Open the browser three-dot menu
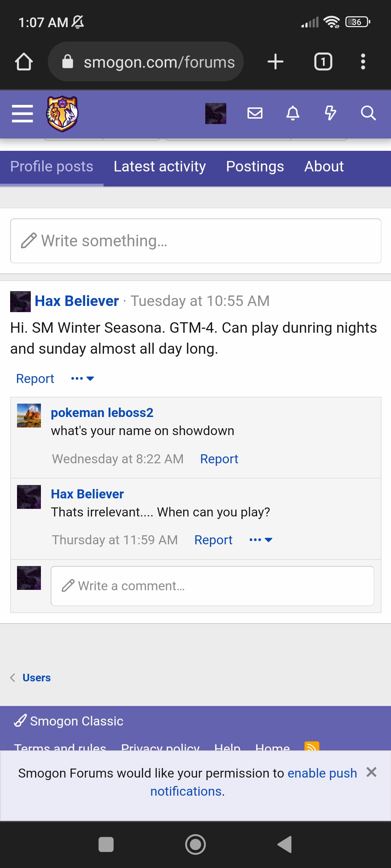This screenshot has height=868, width=391. pyautogui.click(x=363, y=61)
